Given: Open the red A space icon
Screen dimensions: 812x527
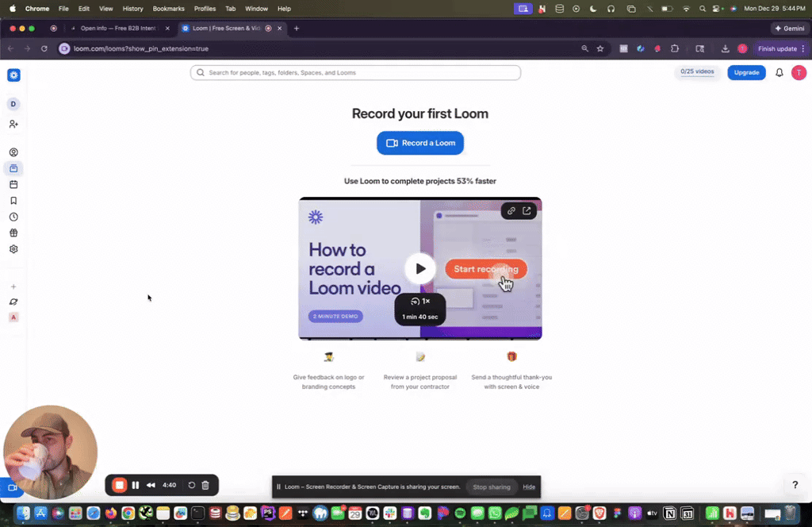Looking at the screenshot, I should [13, 317].
